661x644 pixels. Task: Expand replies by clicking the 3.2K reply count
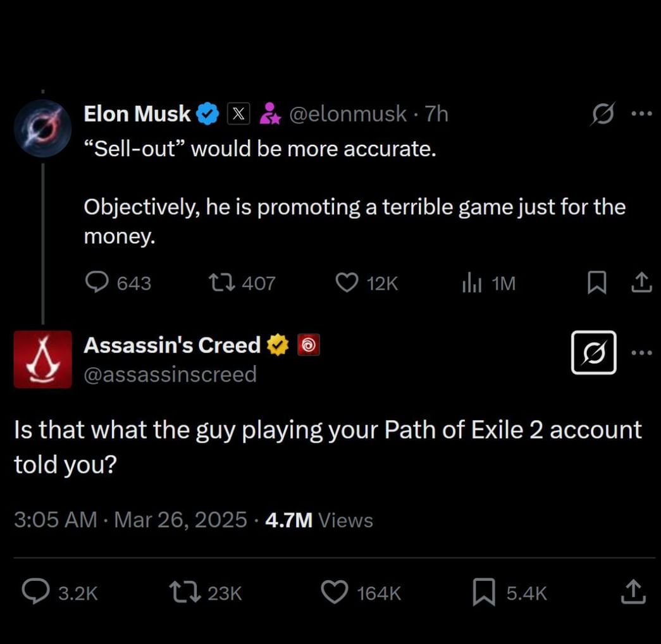(60, 592)
